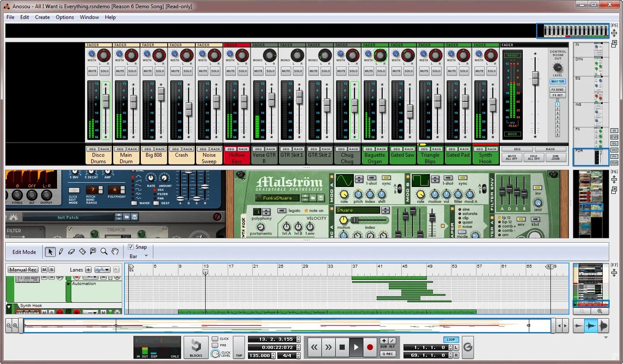Click the master Solo All Off button

point(534,158)
